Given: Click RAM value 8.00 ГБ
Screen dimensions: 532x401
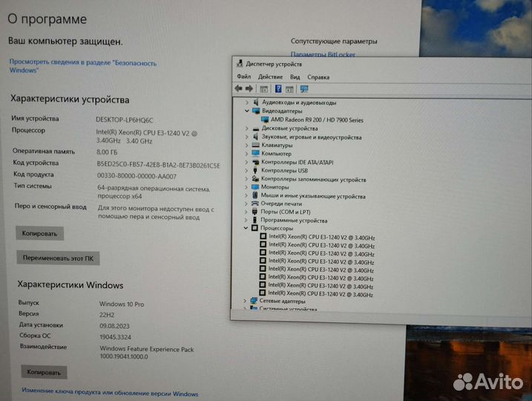Looking at the screenshot, I should tap(107, 152).
